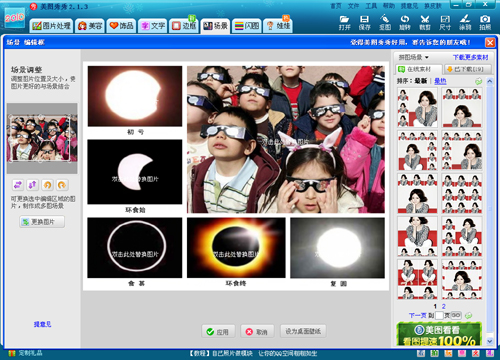Click the 涂鸦 (Doodle) brush icon

465,23
